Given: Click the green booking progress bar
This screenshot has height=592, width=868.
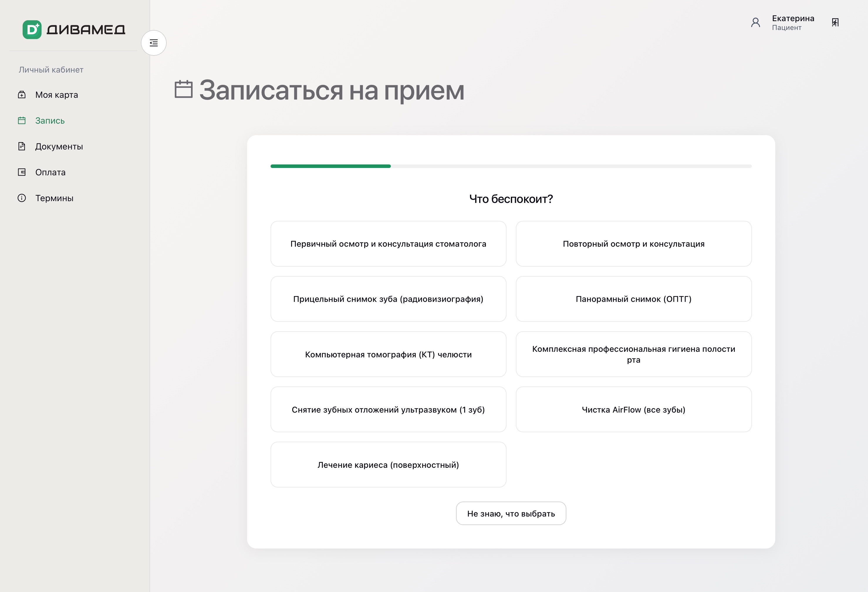Looking at the screenshot, I should tap(330, 166).
